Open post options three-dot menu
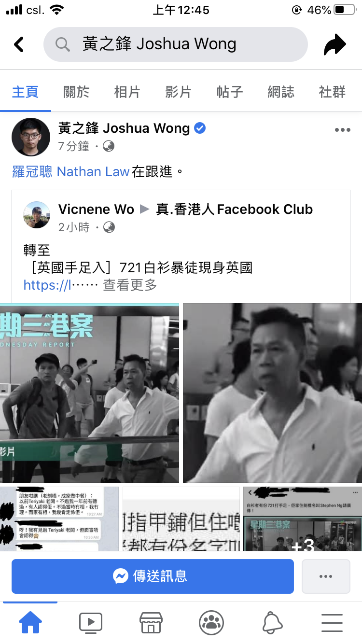The height and width of the screenshot is (644, 362). click(343, 130)
